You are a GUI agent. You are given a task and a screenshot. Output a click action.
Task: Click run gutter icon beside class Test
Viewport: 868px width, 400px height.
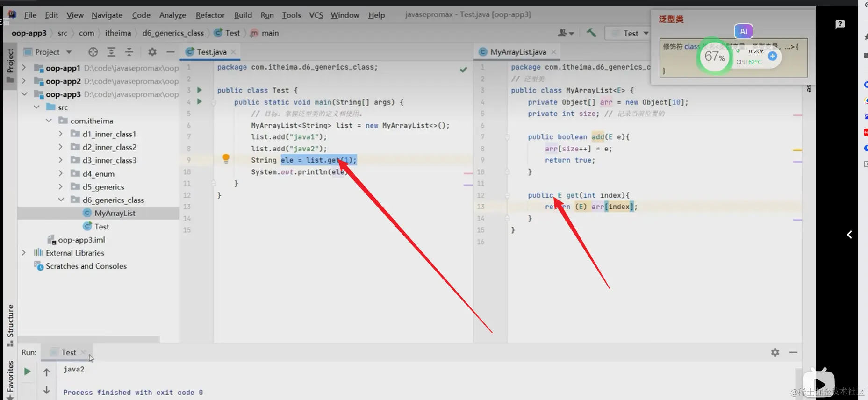pyautogui.click(x=200, y=90)
